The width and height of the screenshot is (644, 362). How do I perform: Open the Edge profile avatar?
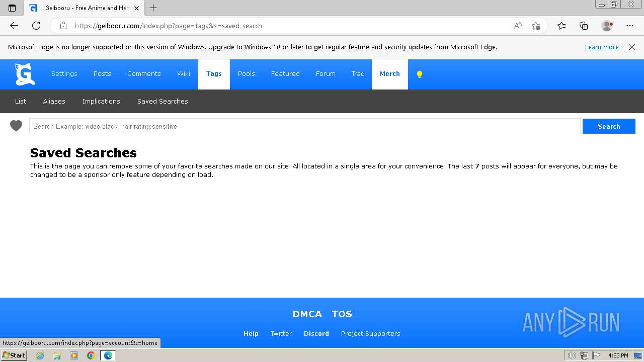607,26
